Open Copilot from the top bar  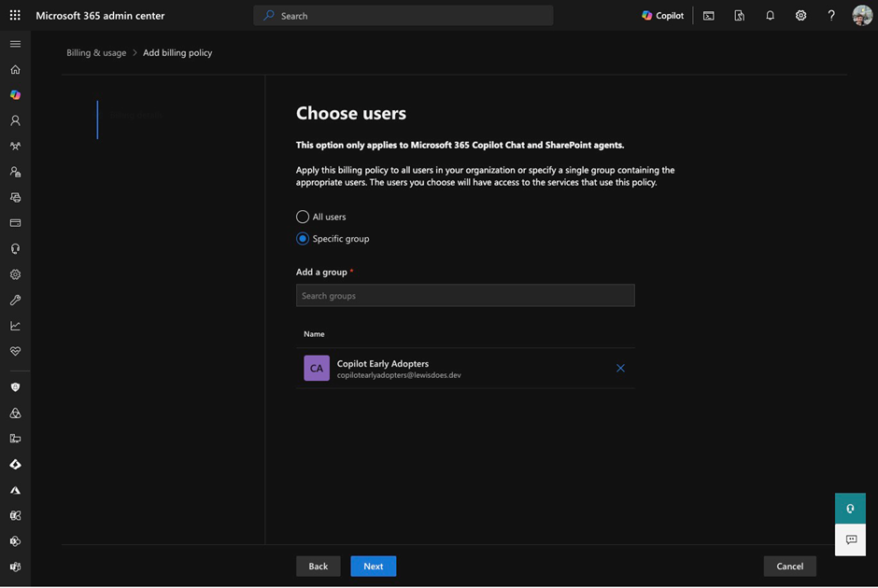[x=662, y=16]
